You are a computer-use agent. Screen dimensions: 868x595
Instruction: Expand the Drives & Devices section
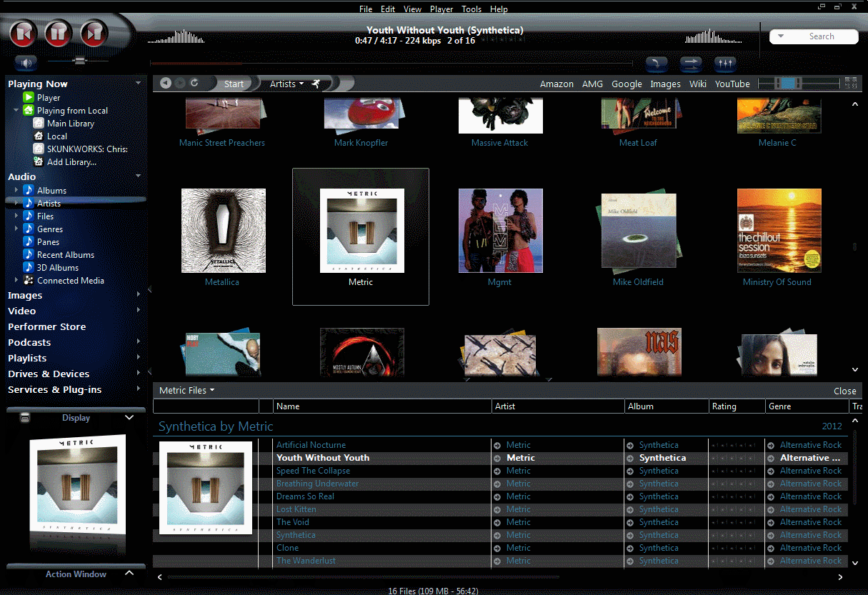pos(138,374)
